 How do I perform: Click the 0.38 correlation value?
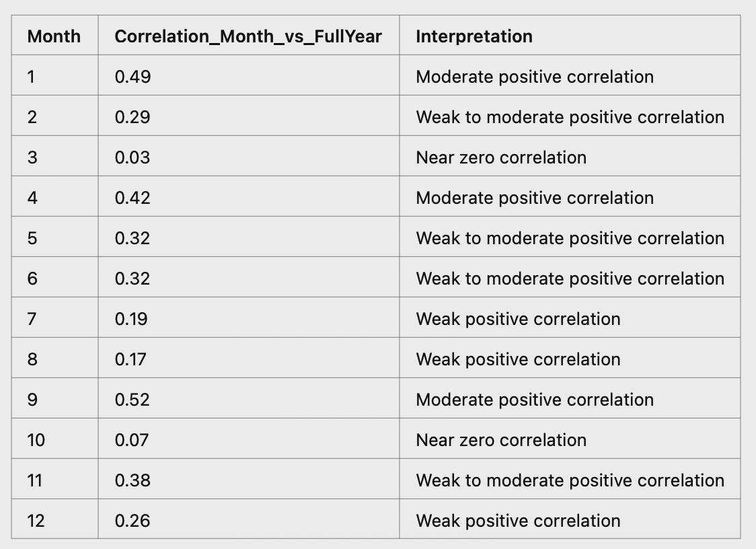tap(133, 480)
